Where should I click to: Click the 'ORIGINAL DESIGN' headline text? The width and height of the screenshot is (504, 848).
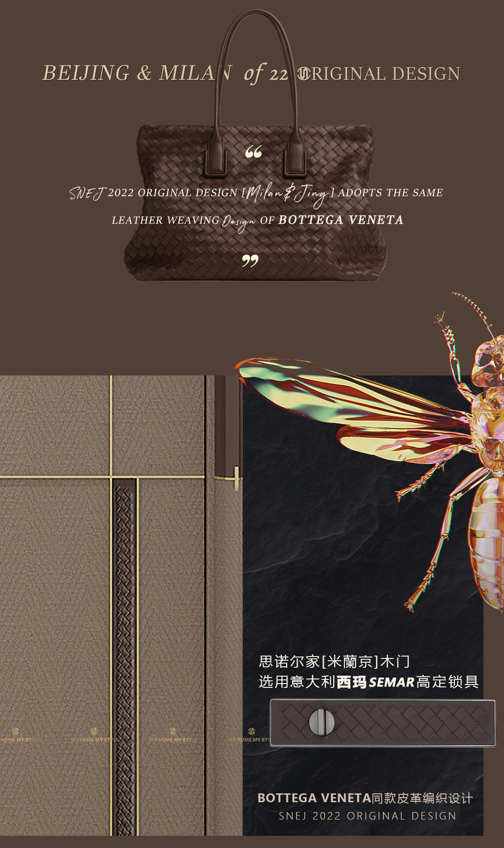point(379,74)
